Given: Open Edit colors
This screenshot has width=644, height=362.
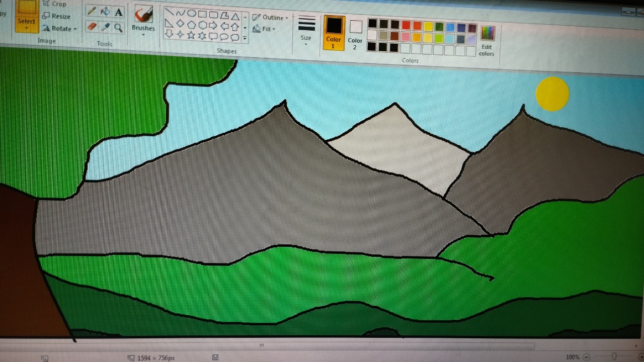Looking at the screenshot, I should pos(487,40).
